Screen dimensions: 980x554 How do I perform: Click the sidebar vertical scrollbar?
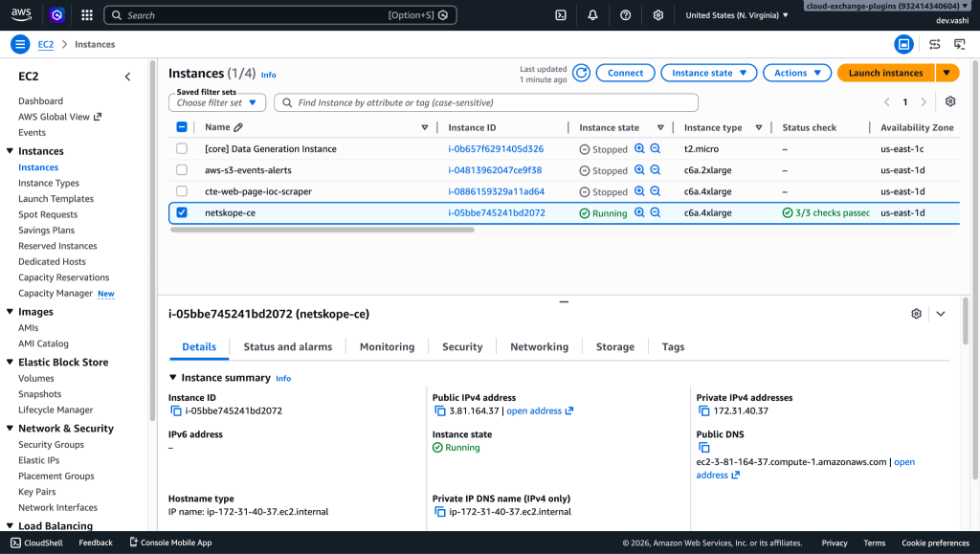pyautogui.click(x=152, y=240)
